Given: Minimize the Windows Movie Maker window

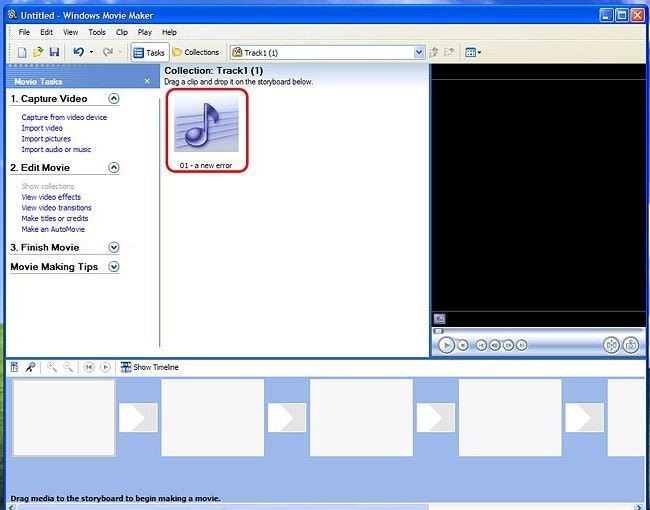Looking at the screenshot, I should click(606, 15).
